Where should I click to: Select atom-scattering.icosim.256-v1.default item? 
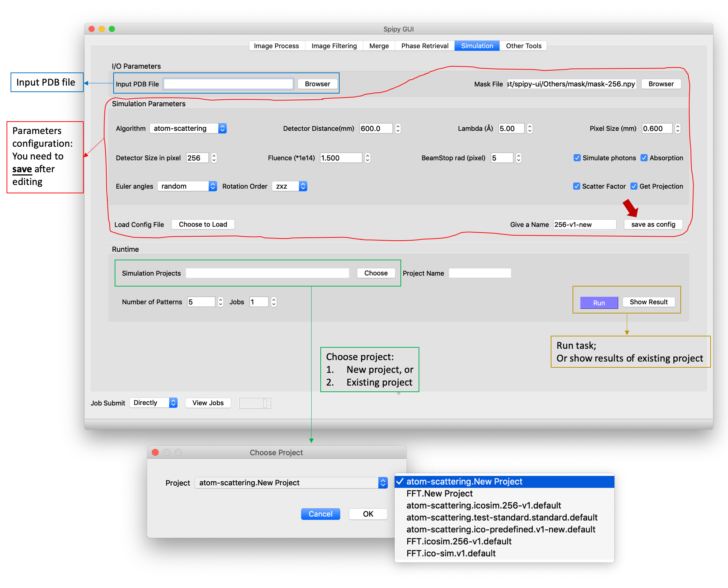click(505, 505)
